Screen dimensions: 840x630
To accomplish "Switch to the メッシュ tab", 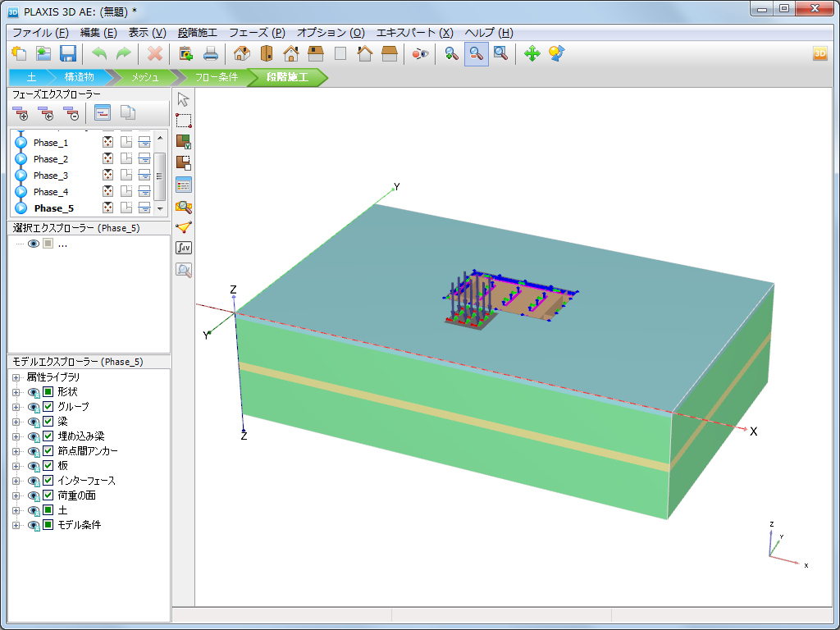I will 145,77.
